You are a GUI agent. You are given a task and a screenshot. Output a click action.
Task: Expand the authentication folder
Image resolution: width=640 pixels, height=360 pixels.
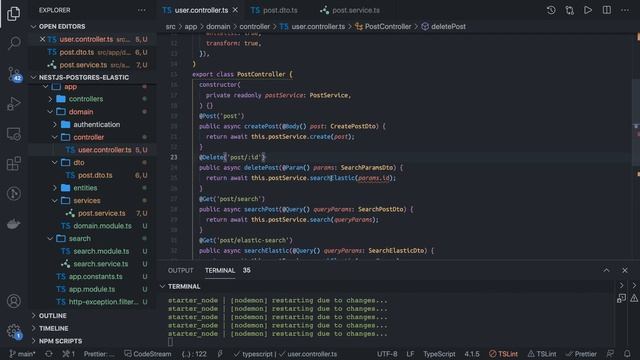pos(96,124)
